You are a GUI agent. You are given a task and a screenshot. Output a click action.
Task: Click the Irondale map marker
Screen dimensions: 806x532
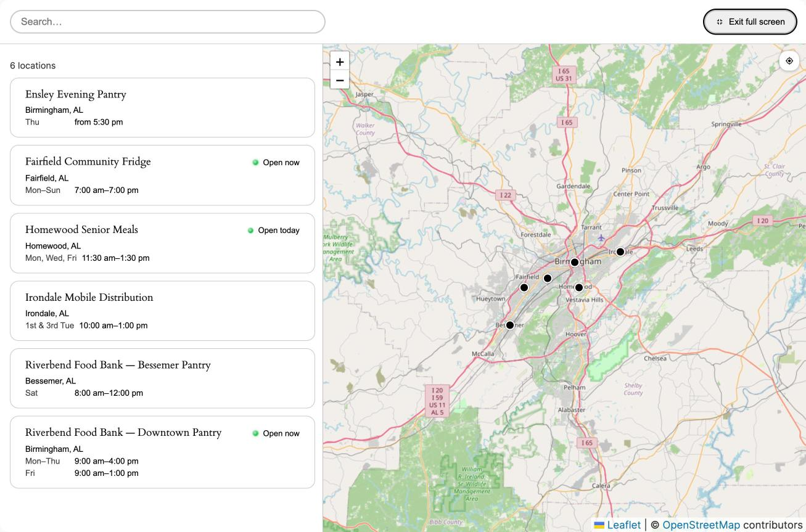pyautogui.click(x=620, y=252)
